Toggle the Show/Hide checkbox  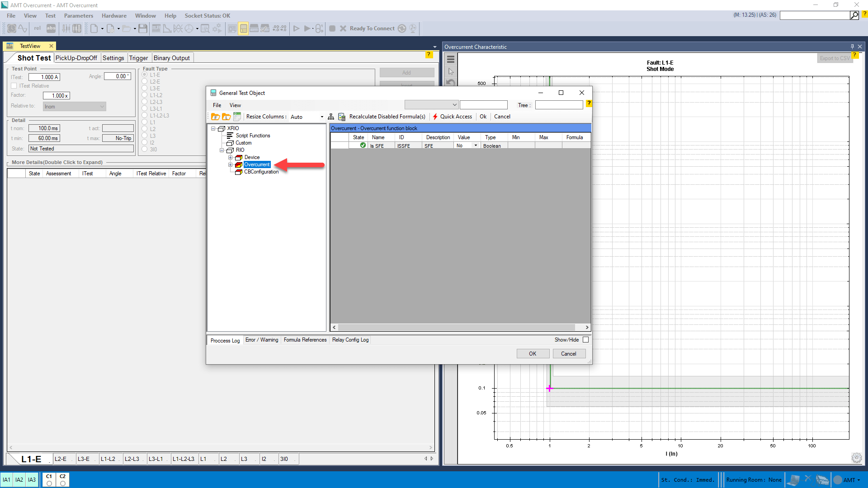click(x=585, y=340)
